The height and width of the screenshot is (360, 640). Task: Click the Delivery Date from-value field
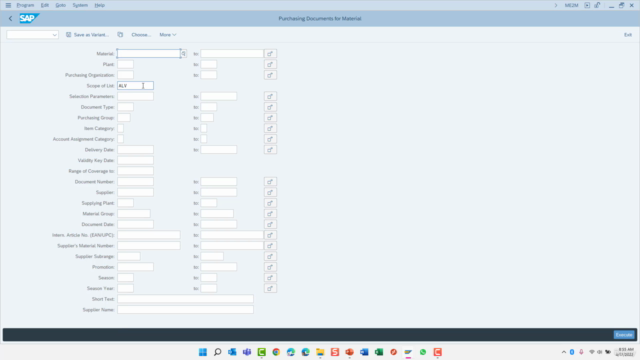pos(136,150)
